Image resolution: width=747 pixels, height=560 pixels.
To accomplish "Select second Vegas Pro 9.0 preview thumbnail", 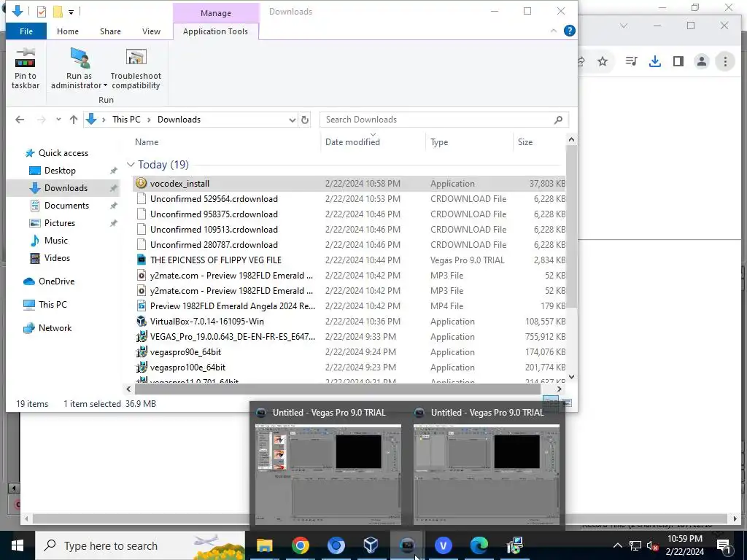I will 487,474.
